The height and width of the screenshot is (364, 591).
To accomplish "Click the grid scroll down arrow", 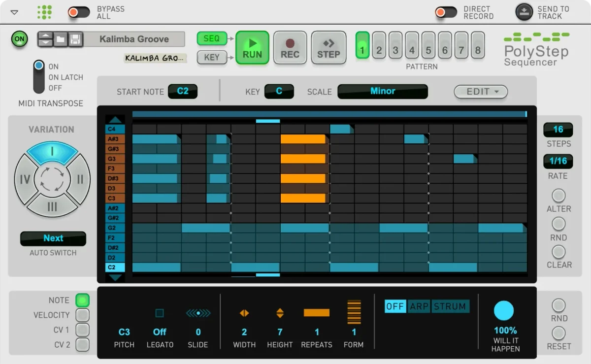I will tap(115, 278).
